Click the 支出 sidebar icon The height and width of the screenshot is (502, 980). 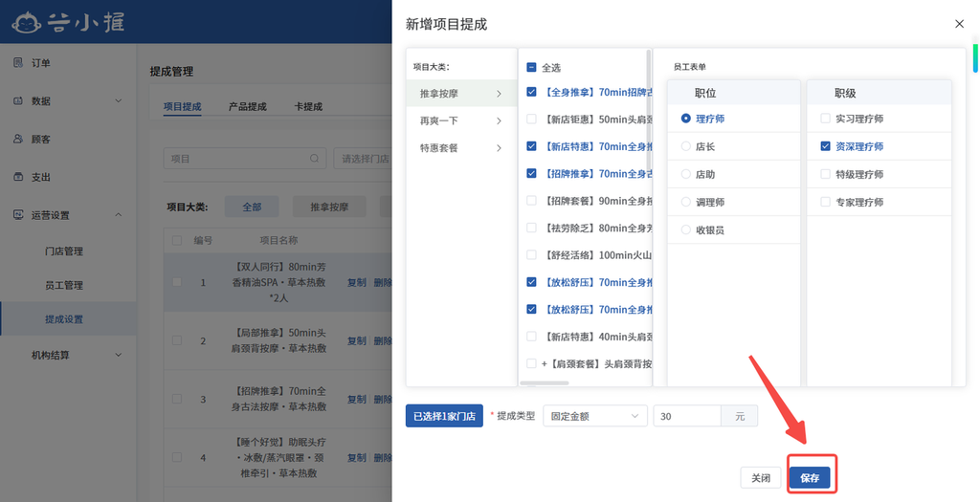[18, 177]
